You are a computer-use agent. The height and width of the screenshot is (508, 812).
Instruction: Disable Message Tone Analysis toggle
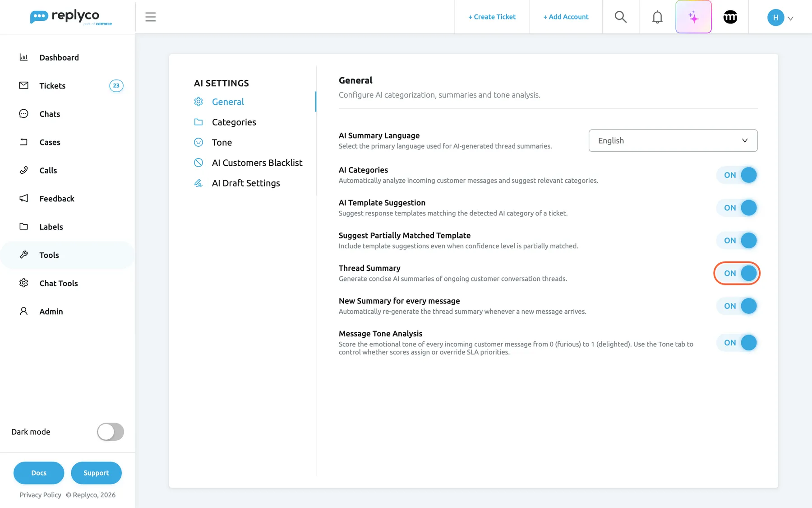pyautogui.click(x=737, y=343)
